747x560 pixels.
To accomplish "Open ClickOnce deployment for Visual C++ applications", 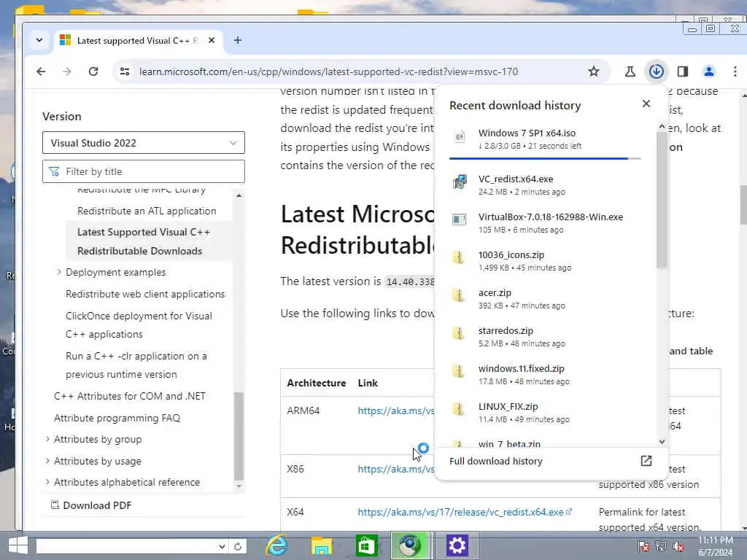I will (x=139, y=324).
